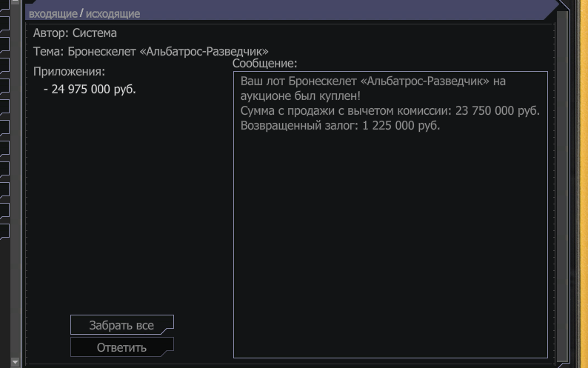Click the down arrow of the mail list scrollbar
Image resolution: width=588 pixels, height=368 pixels.
click(16, 362)
